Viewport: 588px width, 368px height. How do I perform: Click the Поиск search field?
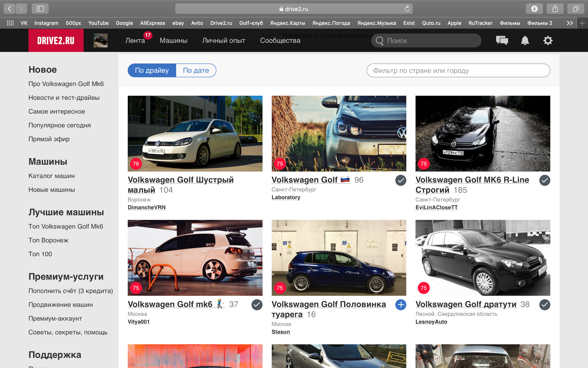pyautogui.click(x=426, y=40)
